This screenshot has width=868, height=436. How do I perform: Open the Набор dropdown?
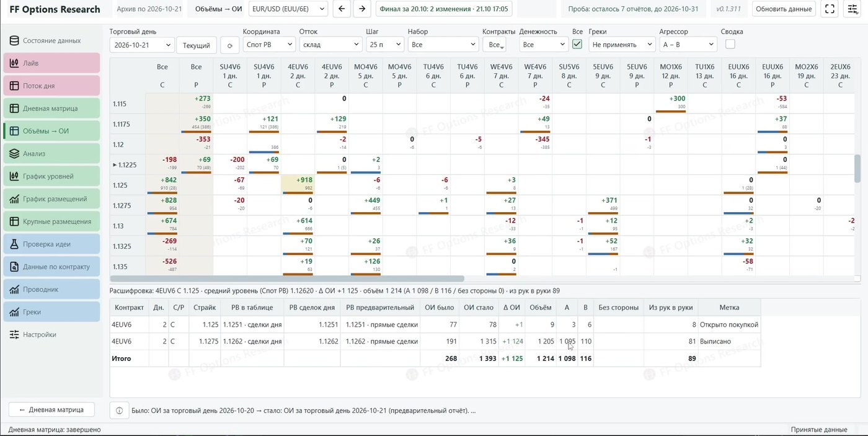point(443,45)
